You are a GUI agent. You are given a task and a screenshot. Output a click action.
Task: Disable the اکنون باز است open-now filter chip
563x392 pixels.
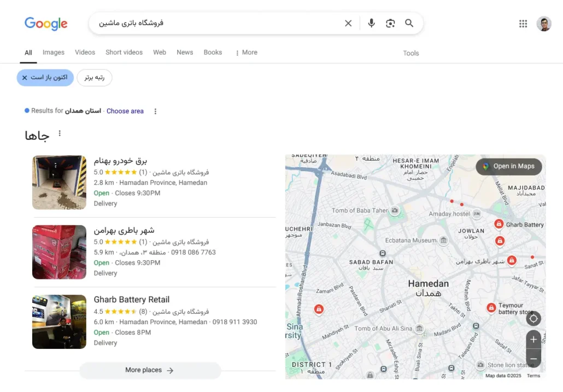click(45, 78)
